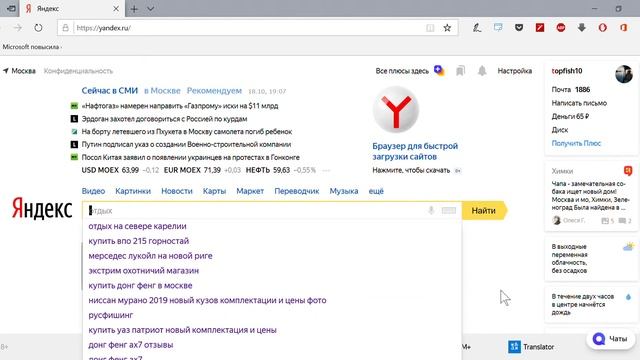Expand the tab list chevron
This screenshot has width=640, height=360.
tap(150, 9)
